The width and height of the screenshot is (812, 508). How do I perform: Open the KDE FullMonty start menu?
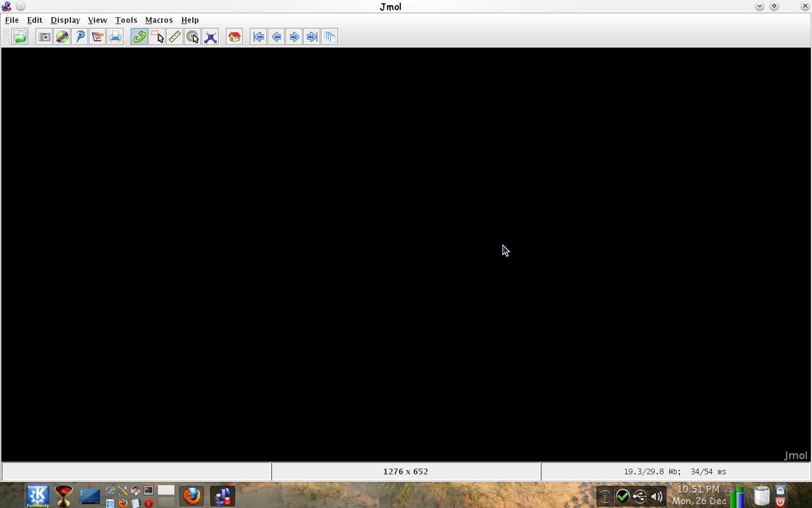(x=37, y=496)
